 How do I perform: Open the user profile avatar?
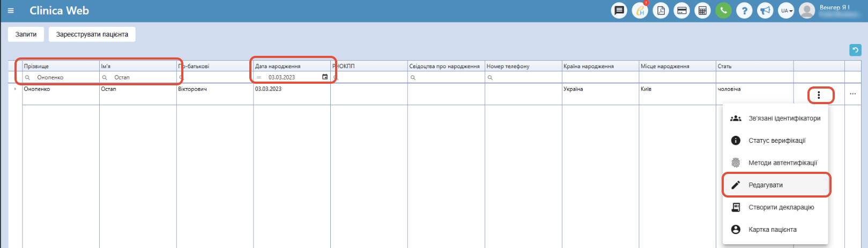pos(807,11)
